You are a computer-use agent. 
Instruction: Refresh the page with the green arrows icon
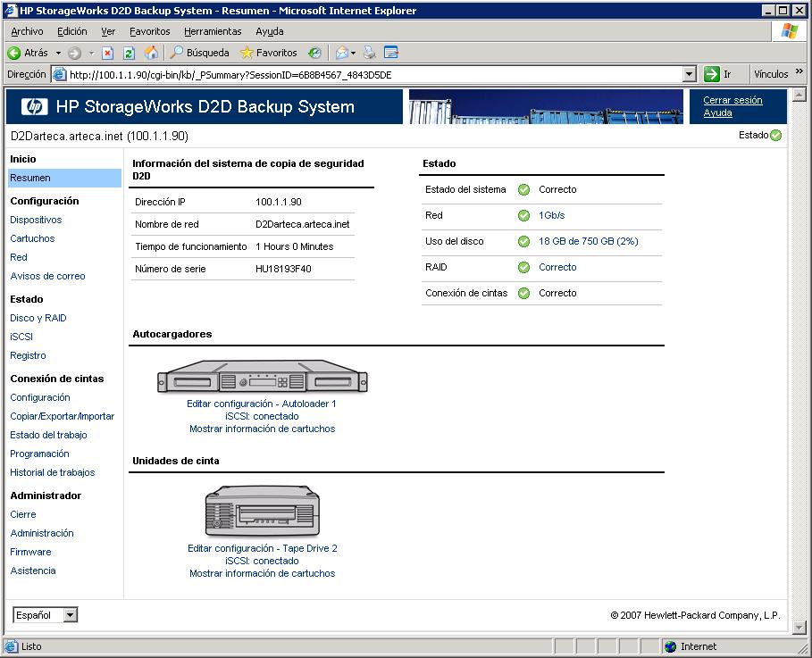coord(129,53)
